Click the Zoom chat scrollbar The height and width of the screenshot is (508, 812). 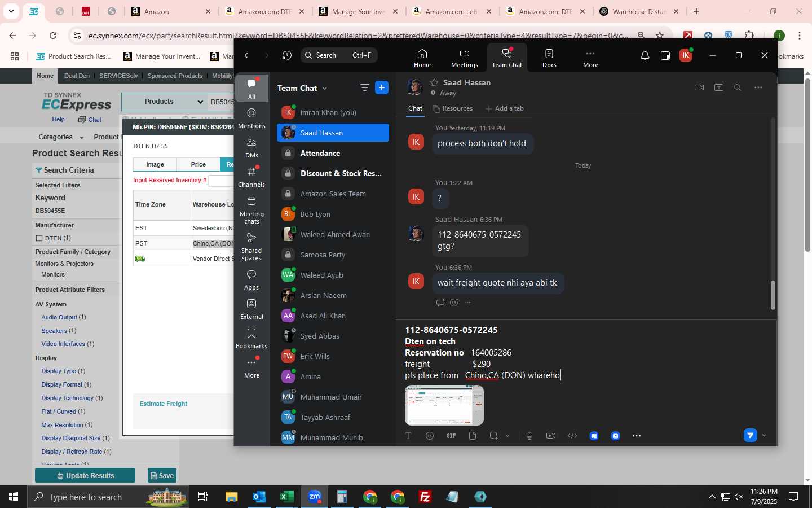point(773,295)
